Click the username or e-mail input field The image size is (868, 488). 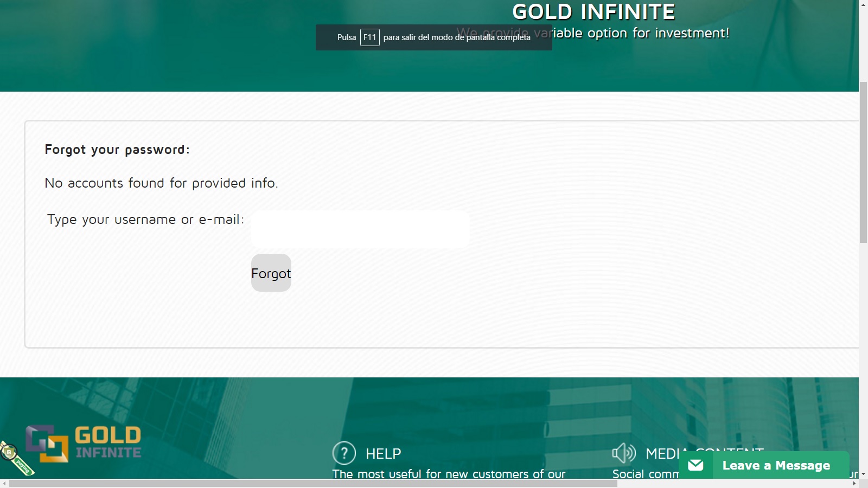tap(360, 229)
